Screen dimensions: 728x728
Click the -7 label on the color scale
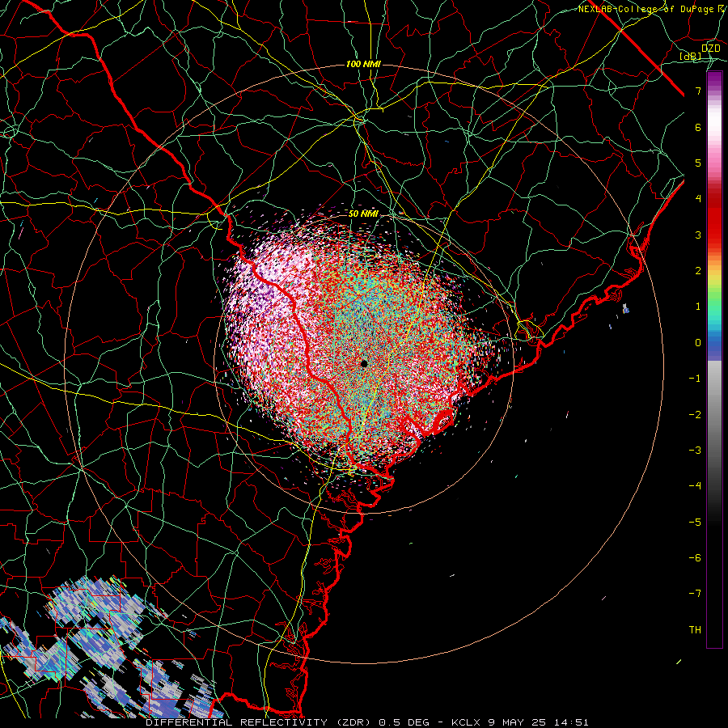click(x=695, y=594)
